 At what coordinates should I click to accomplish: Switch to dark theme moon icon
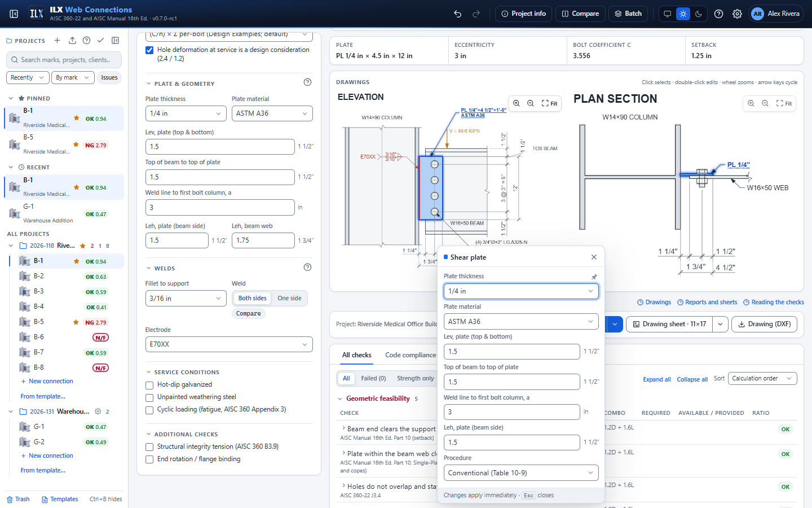pos(699,14)
